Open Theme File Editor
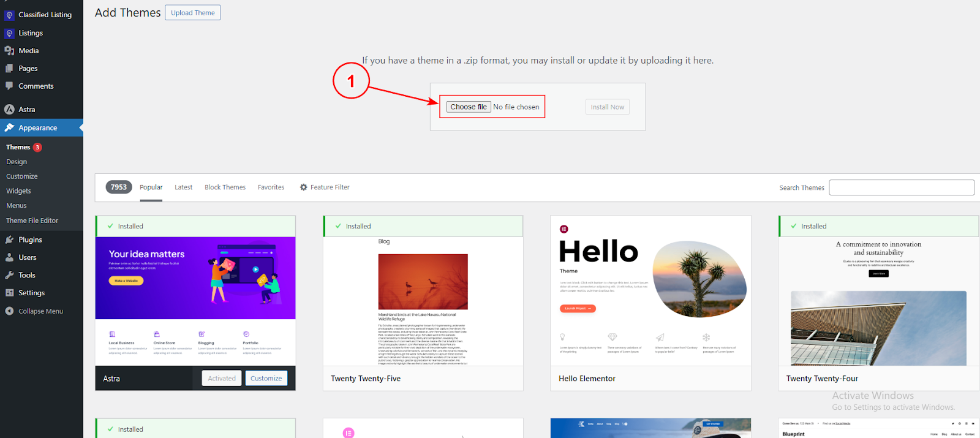 click(32, 221)
